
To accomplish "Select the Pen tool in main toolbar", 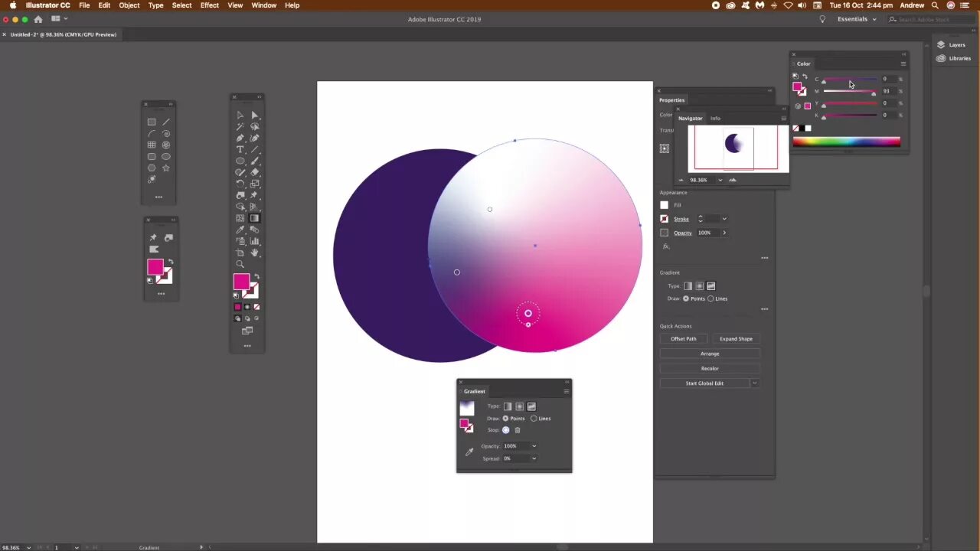I will click(240, 138).
